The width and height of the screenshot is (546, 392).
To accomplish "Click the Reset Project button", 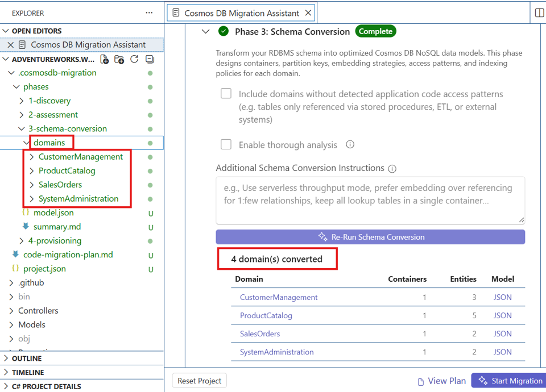I will pyautogui.click(x=199, y=381).
